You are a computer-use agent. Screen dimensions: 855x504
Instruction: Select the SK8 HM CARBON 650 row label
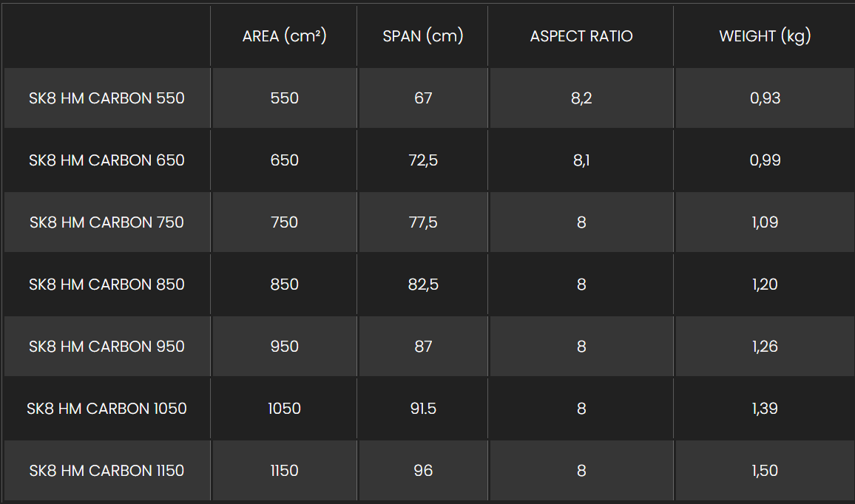point(107,160)
